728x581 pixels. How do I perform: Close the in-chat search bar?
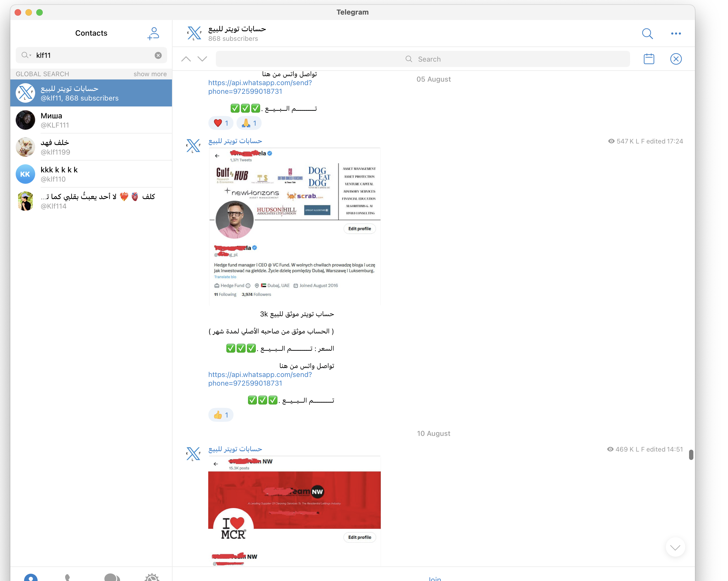click(x=676, y=59)
